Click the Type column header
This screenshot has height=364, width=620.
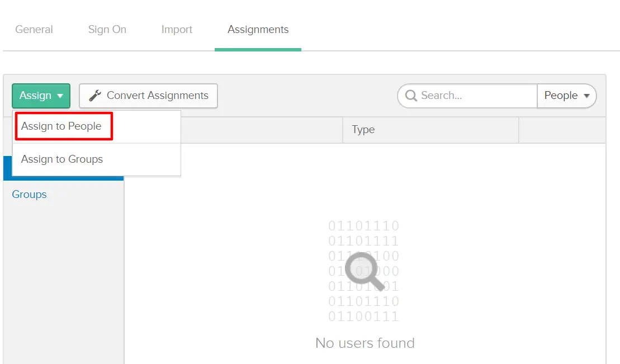tap(363, 129)
